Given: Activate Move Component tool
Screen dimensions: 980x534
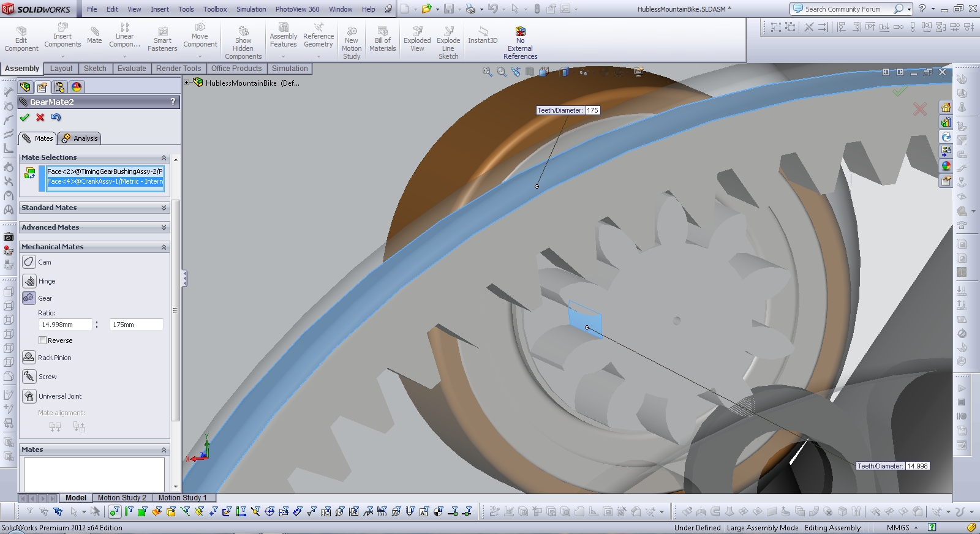Looking at the screenshot, I should pos(200,35).
